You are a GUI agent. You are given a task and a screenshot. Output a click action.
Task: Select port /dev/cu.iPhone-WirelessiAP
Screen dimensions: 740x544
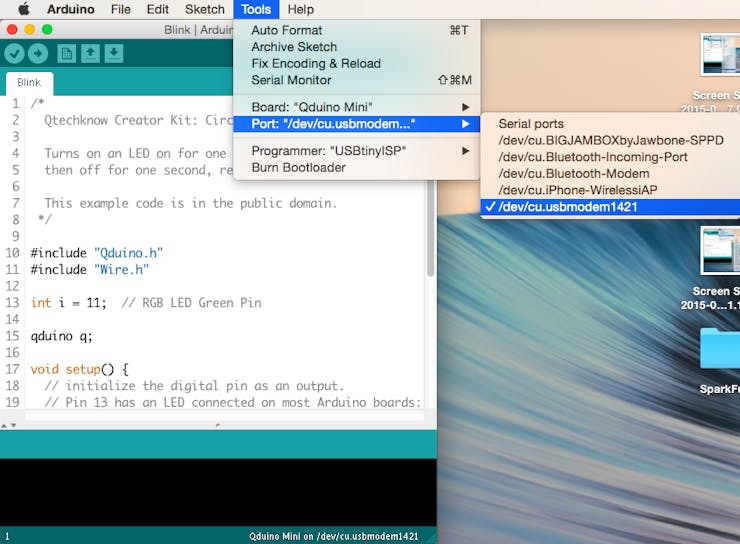(x=610, y=190)
